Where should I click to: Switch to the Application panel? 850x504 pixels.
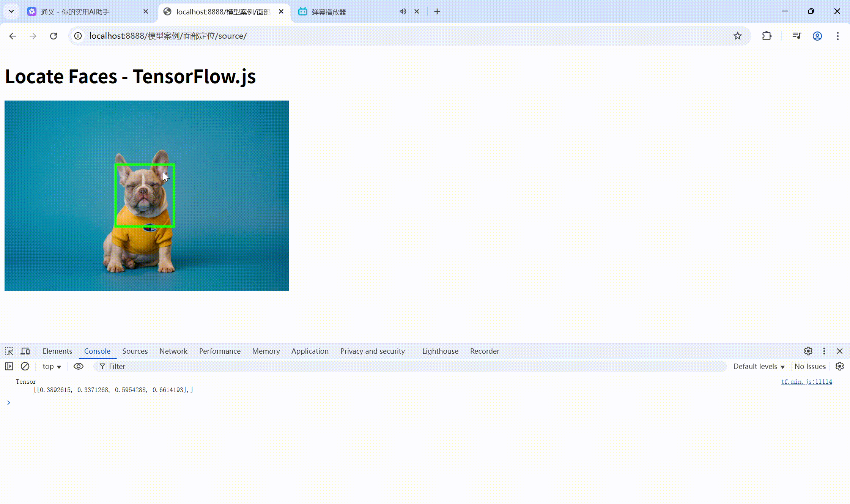[310, 351]
